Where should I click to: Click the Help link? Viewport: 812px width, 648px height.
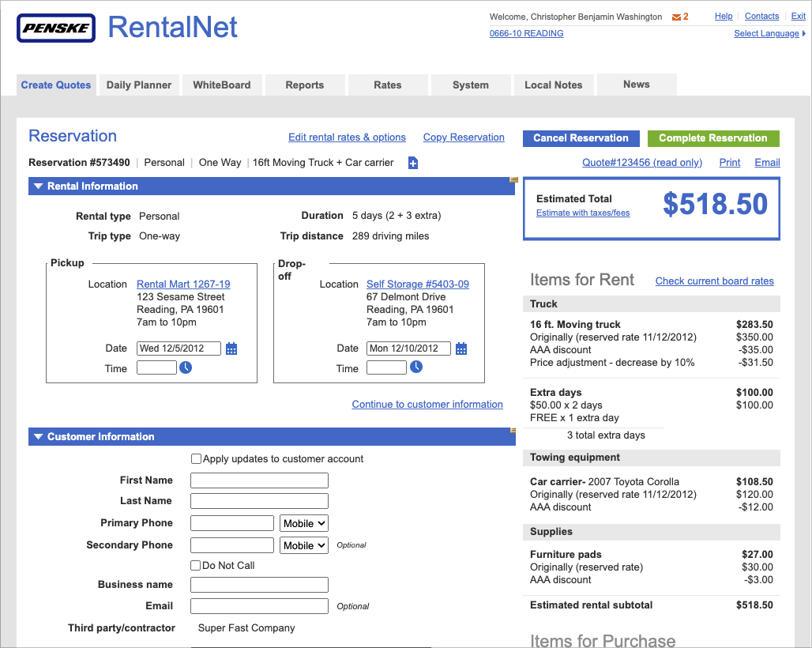[x=724, y=16]
